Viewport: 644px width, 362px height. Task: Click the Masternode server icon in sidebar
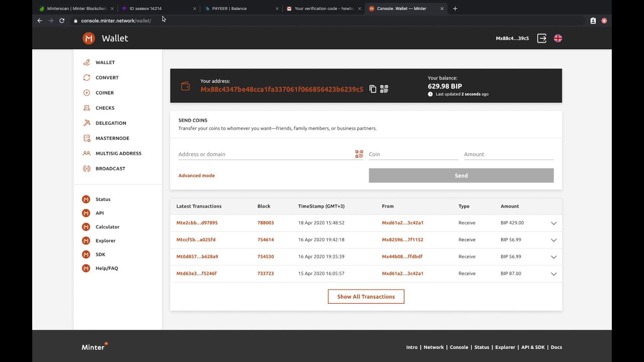click(x=87, y=138)
